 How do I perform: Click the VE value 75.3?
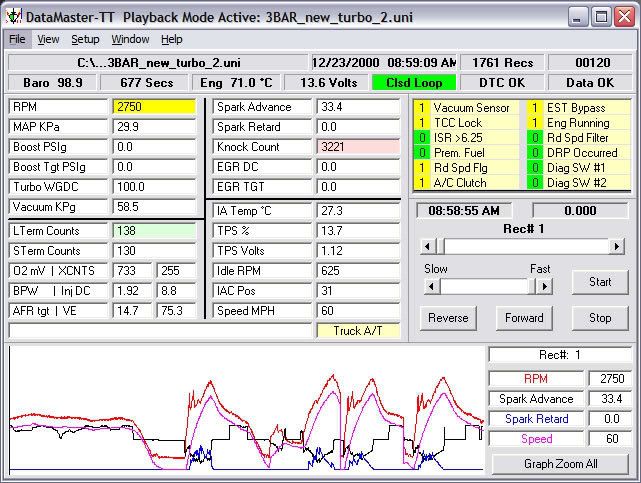tap(177, 311)
